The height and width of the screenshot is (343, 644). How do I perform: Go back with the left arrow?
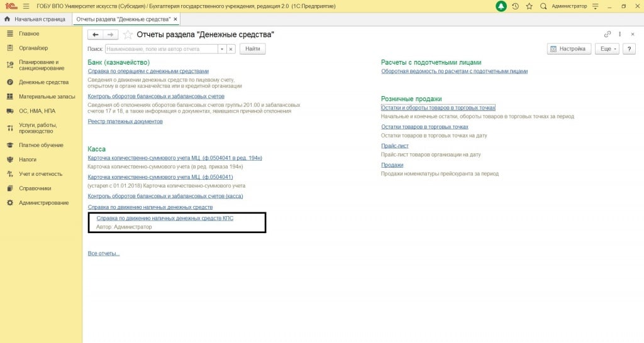click(96, 35)
